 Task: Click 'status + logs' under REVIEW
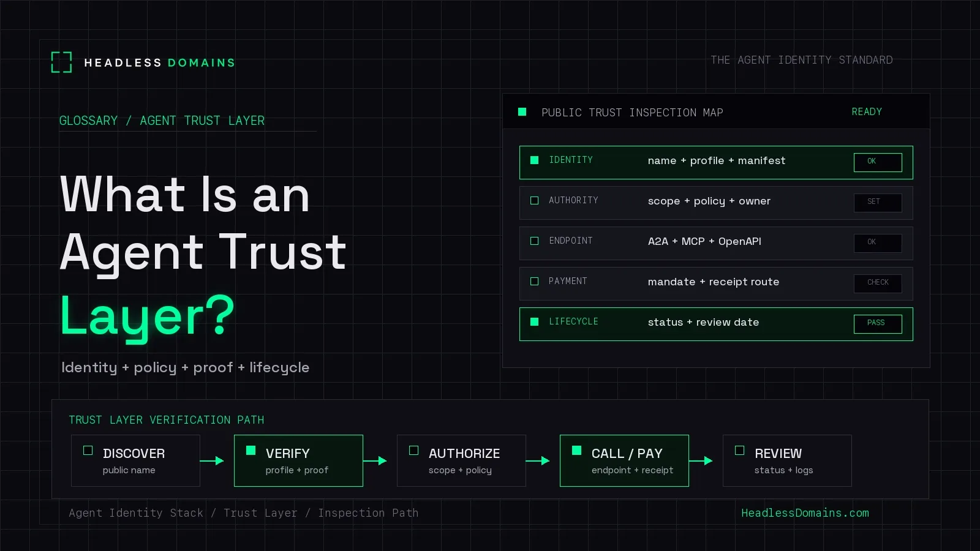(783, 470)
